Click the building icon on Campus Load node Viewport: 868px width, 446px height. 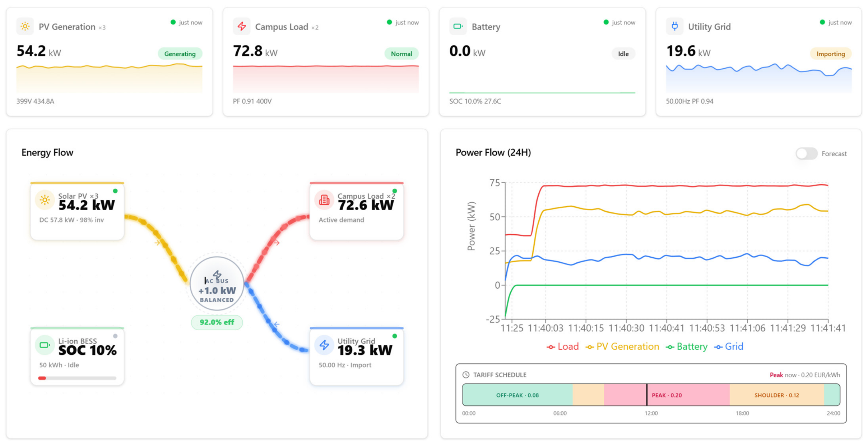(x=324, y=200)
